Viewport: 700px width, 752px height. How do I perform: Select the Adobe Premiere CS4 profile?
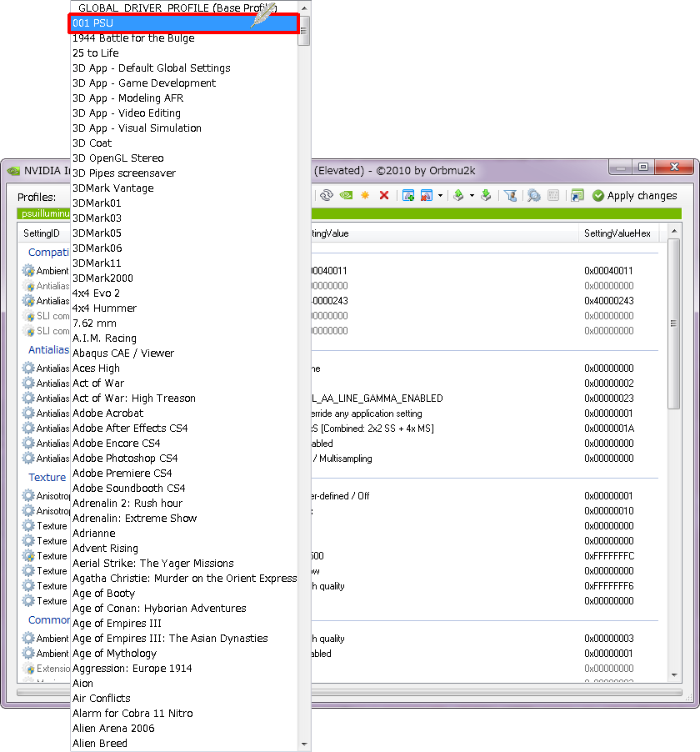click(184, 473)
